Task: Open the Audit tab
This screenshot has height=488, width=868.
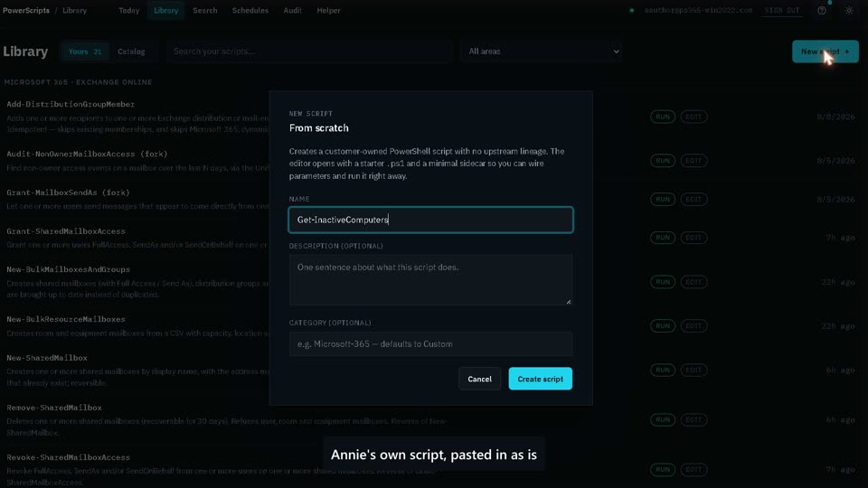Action: [x=292, y=11]
